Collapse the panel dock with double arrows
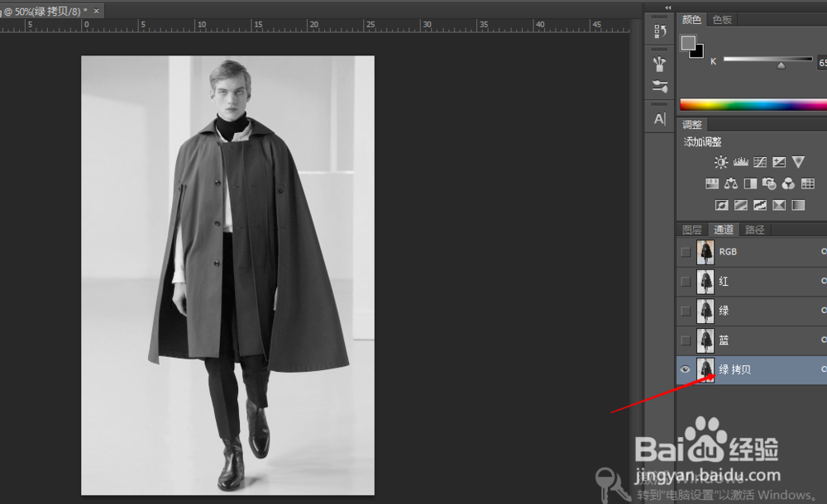This screenshot has width=827, height=504. (667, 7)
